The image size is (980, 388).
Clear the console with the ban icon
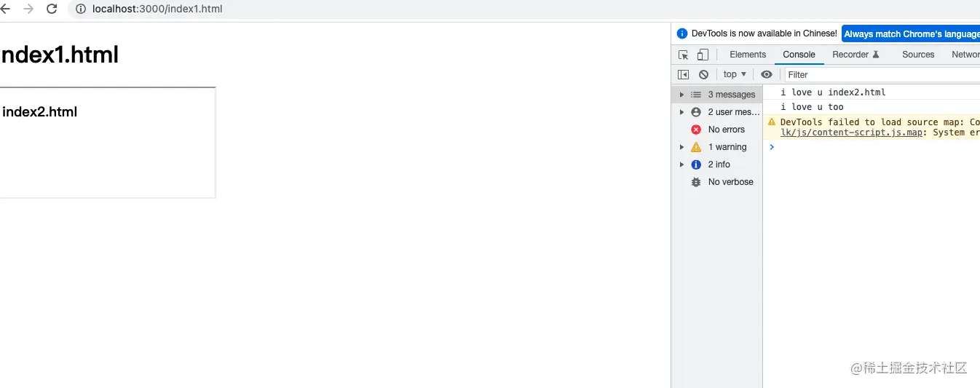703,74
